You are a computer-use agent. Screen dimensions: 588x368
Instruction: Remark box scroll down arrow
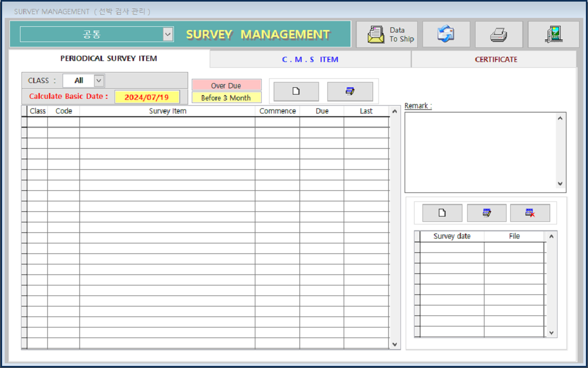(x=560, y=183)
